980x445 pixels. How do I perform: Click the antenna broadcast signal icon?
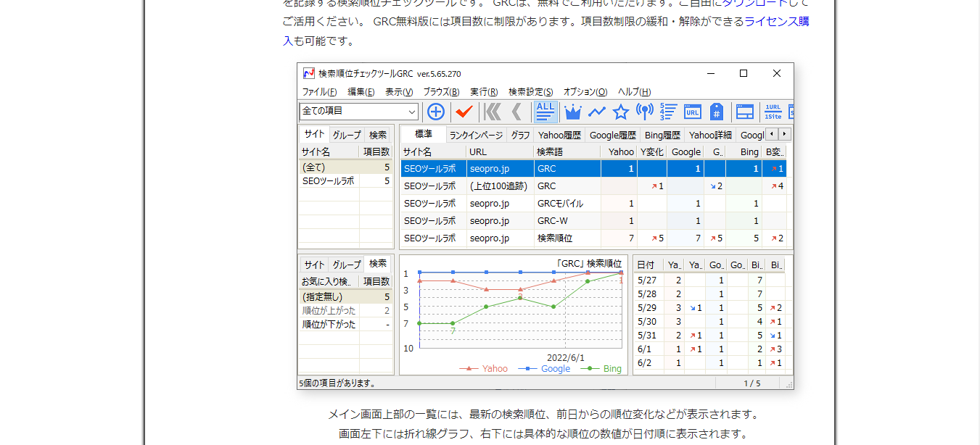point(644,112)
